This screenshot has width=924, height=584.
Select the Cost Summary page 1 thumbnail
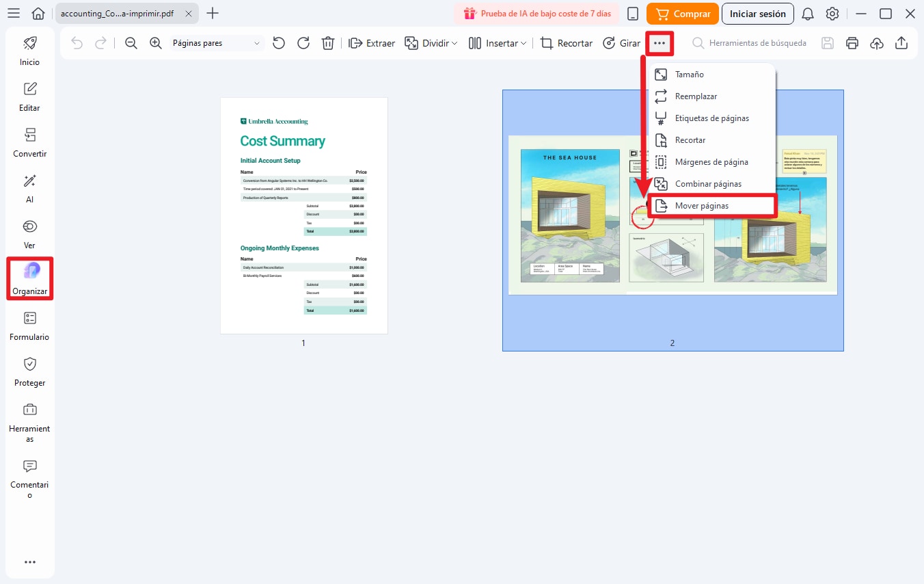[304, 215]
